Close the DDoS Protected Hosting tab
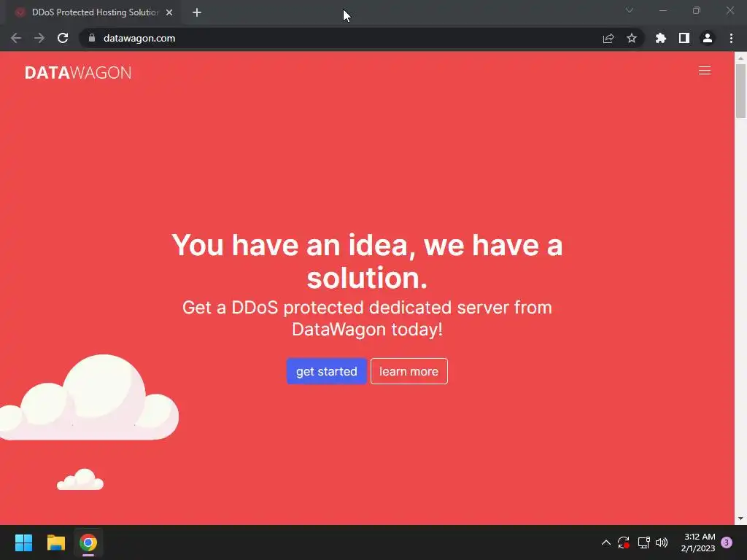747x560 pixels. click(x=169, y=12)
